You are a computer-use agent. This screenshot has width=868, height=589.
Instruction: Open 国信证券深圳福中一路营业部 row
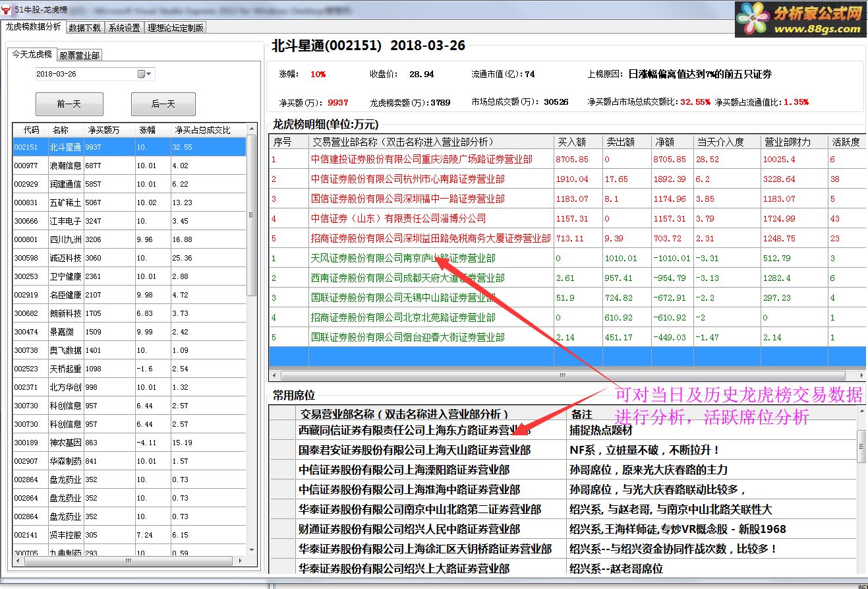coord(567,199)
